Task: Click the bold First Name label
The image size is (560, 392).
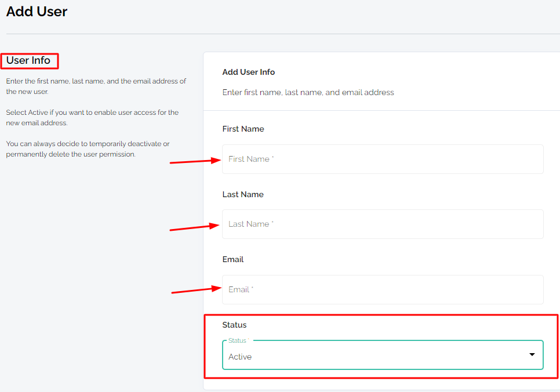Action: [243, 129]
